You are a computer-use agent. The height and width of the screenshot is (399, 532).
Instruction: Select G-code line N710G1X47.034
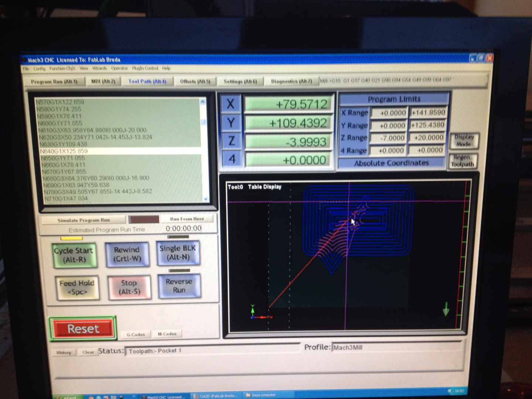pyautogui.click(x=123, y=198)
